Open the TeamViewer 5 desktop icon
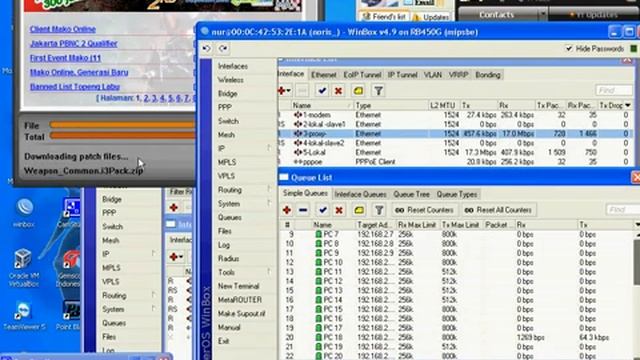This screenshot has height=360, width=640. coord(24,316)
